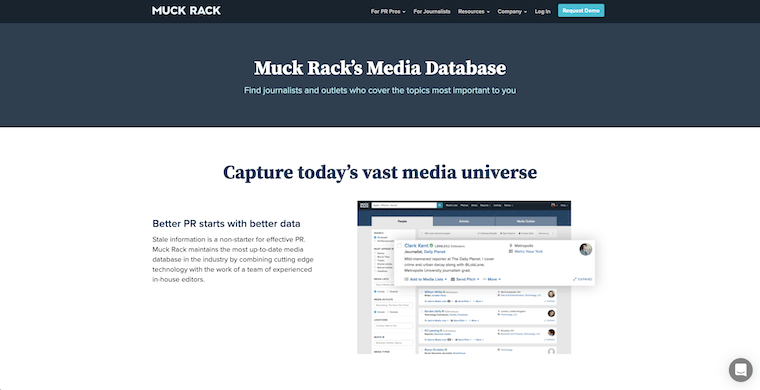Open the Resources dropdown
This screenshot has height=390, width=760.
tap(474, 11)
